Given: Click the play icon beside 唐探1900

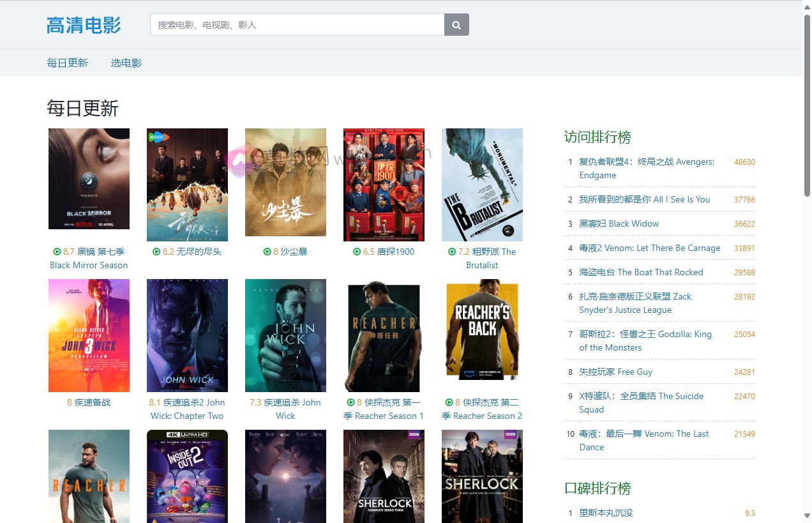Looking at the screenshot, I should 357,252.
